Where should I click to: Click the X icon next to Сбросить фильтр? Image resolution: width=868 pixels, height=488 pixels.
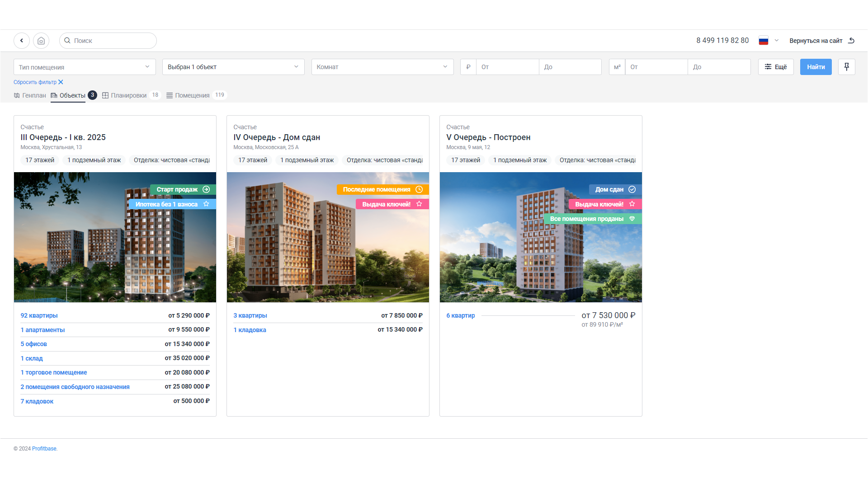coord(61,82)
